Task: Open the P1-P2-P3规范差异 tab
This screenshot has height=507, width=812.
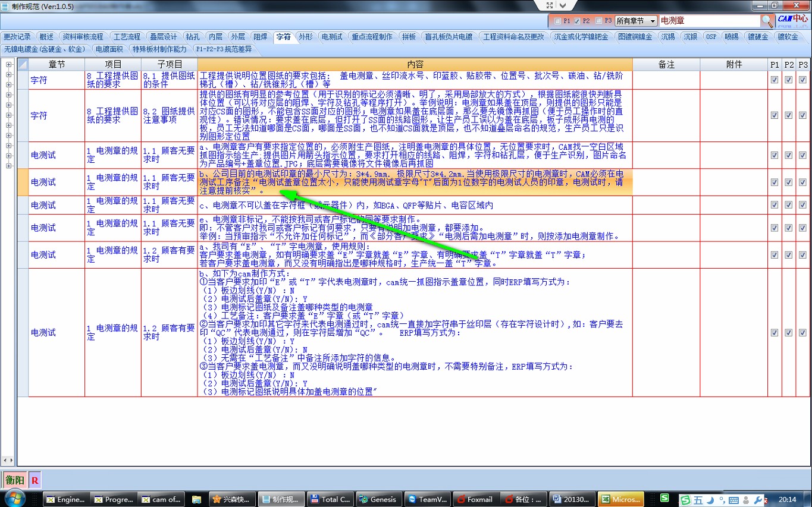Action: point(224,49)
